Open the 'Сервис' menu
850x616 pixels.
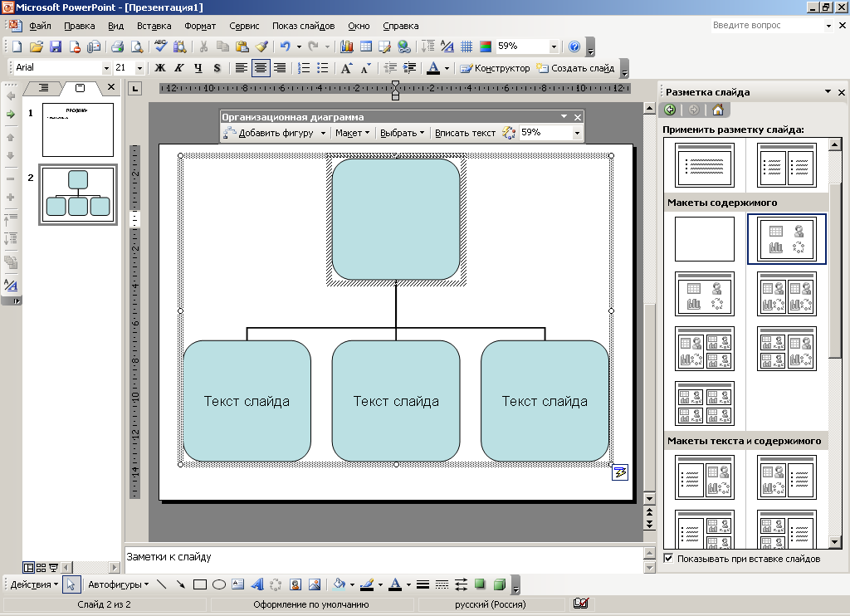(x=244, y=26)
